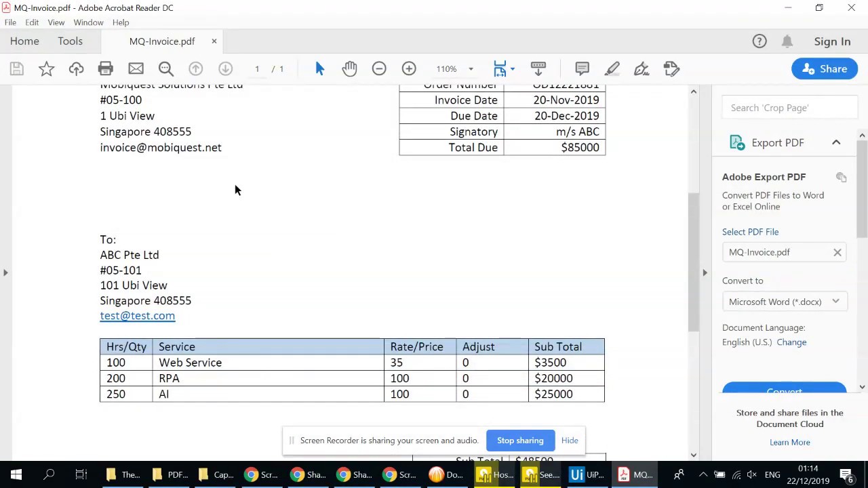Click the fit page scrolling icon

500,68
